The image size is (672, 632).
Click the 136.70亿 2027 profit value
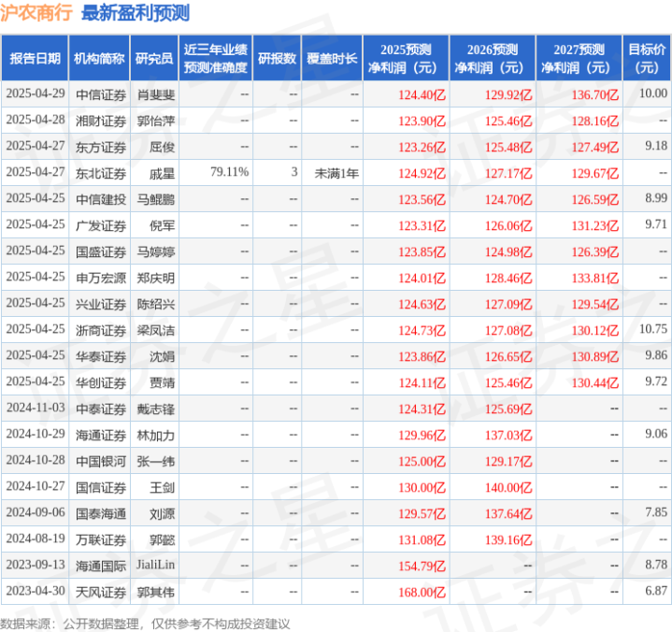click(x=595, y=94)
